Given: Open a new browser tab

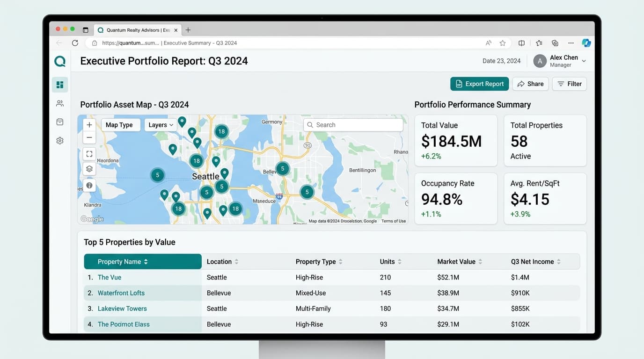Looking at the screenshot, I should coord(188,30).
